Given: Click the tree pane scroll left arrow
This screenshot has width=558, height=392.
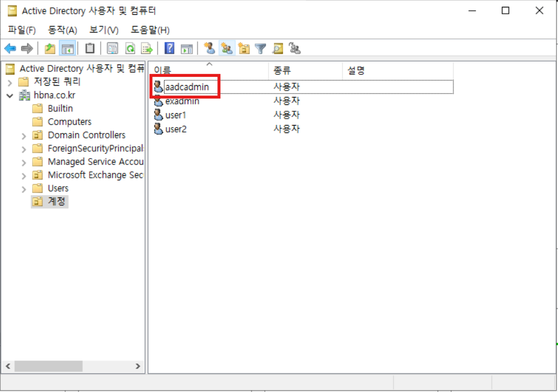Looking at the screenshot, I should coord(8,366).
